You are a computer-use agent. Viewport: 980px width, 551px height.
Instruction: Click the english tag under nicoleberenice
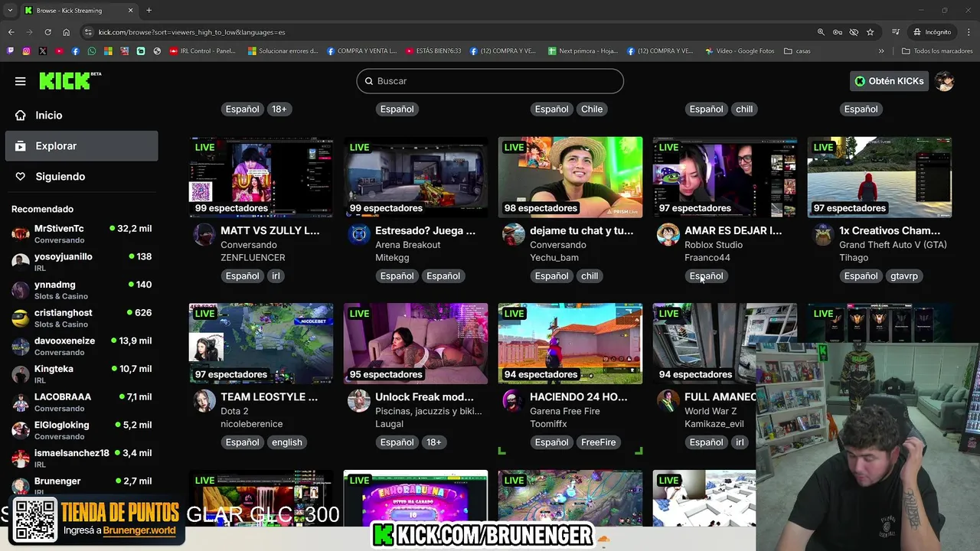[287, 442]
